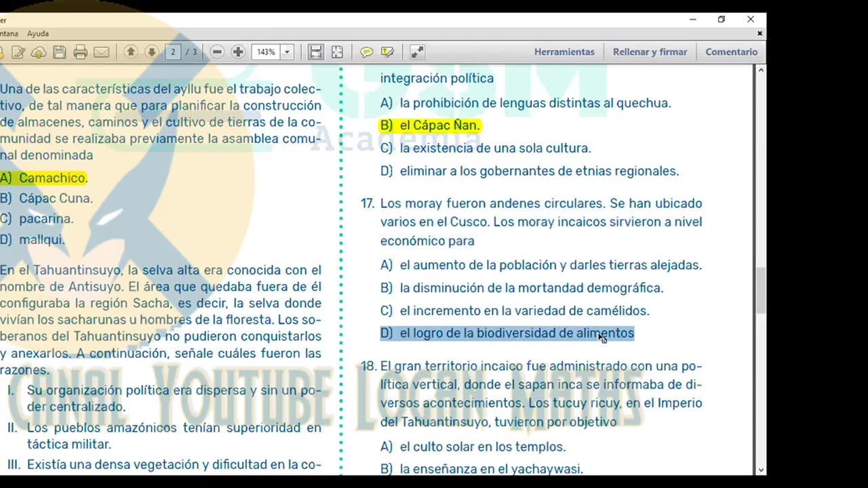Click the scroll down arrow of vertical scrollbar
Screen dimensions: 868x488
(761, 469)
